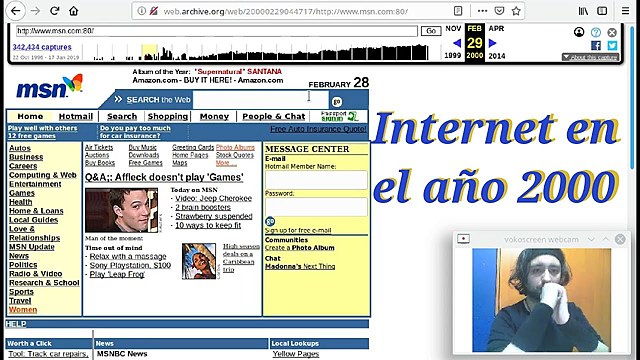Click the Affleck photo thumbnail
Image resolution: width=640 pixels, height=360 pixels.
point(121,210)
